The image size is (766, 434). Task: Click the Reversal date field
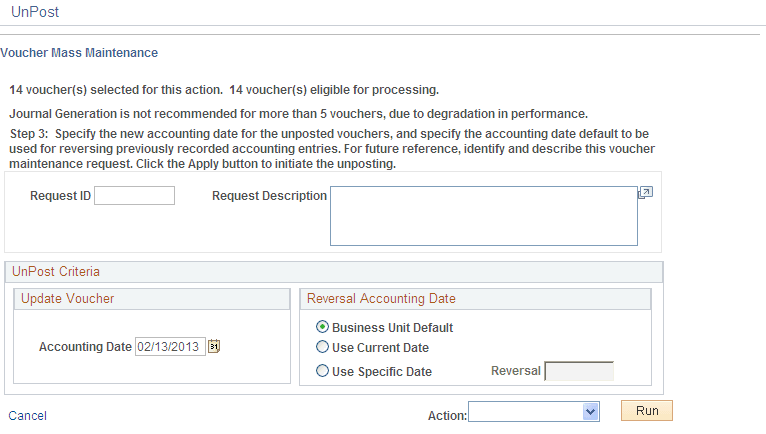(x=579, y=371)
